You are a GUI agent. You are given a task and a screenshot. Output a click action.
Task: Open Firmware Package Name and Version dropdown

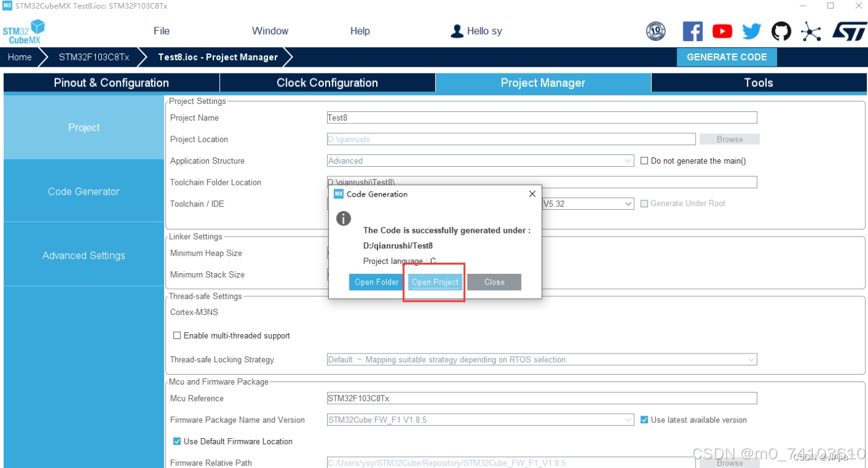(629, 420)
